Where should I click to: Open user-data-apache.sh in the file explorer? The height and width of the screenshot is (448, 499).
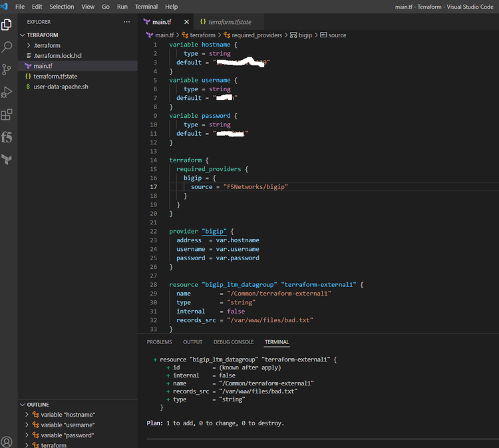(x=61, y=87)
